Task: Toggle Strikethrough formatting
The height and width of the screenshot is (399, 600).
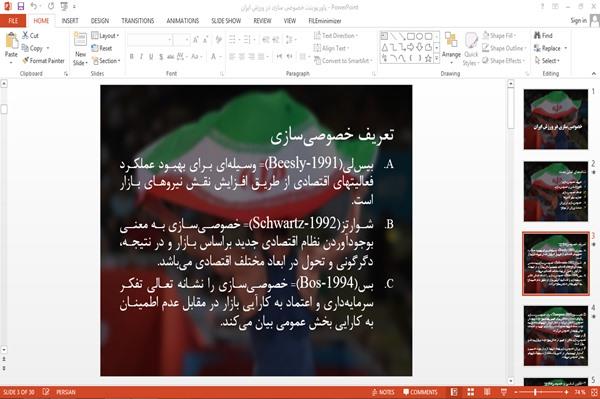Action: (171, 57)
